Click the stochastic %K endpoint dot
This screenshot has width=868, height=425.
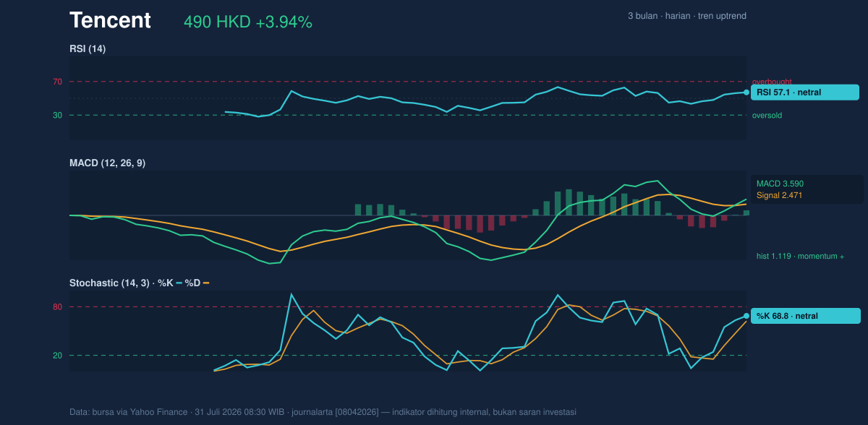746,316
